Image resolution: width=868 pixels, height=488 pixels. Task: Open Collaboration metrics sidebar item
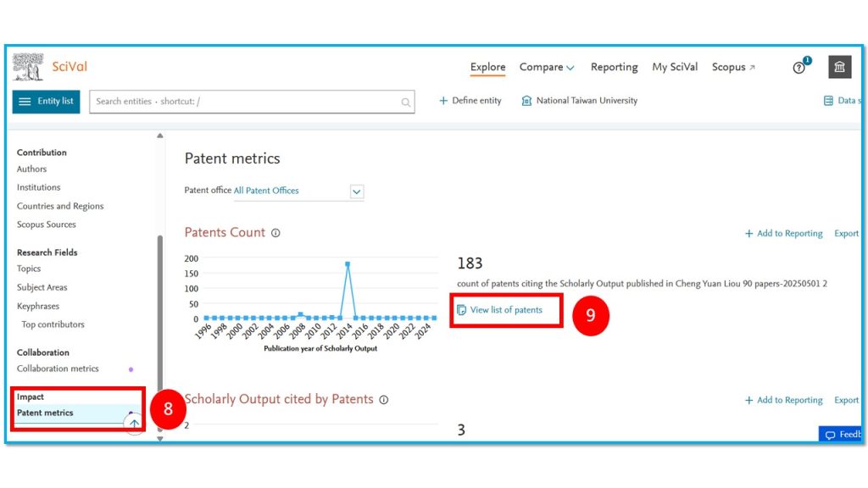click(58, 369)
